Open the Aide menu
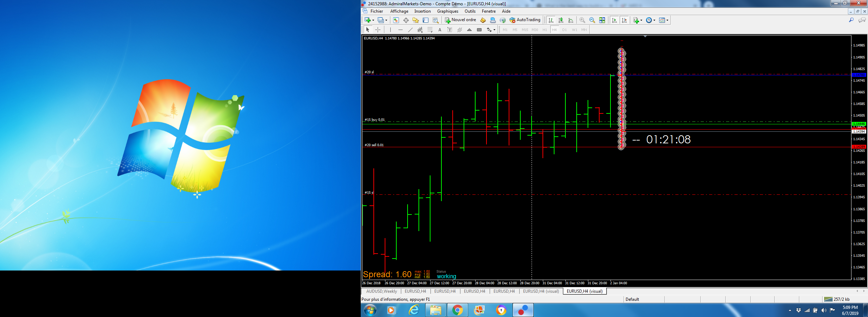 (506, 11)
